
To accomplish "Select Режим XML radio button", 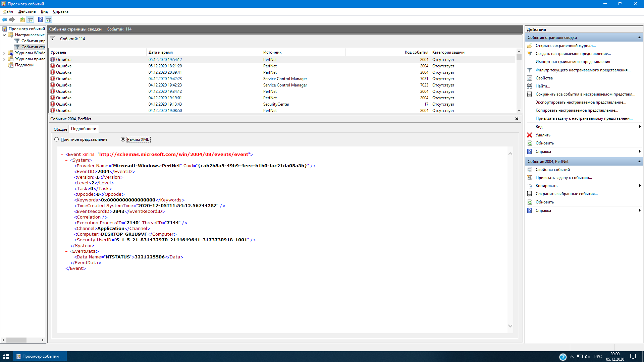I will point(123,139).
